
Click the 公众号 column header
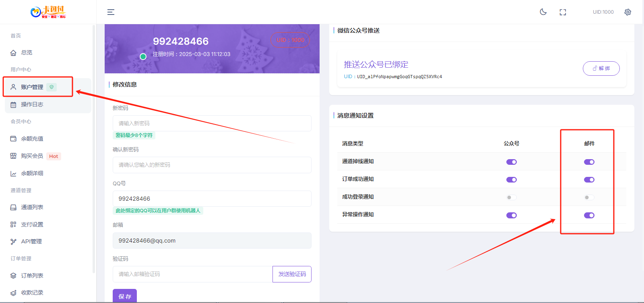pyautogui.click(x=512, y=143)
